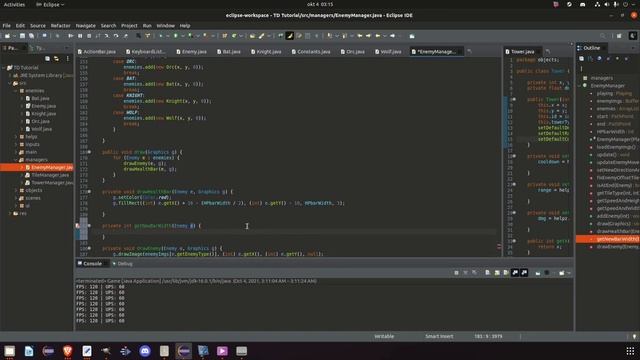
Task: Click the Terminate stop icon in main toolbar
Action: (x=89, y=36)
